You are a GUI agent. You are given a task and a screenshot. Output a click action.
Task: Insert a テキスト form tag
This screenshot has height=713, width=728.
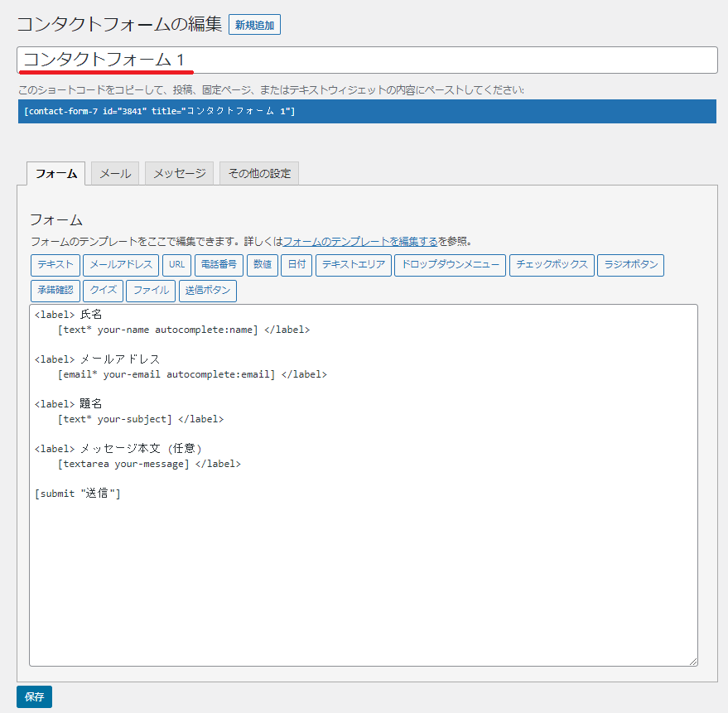55,265
